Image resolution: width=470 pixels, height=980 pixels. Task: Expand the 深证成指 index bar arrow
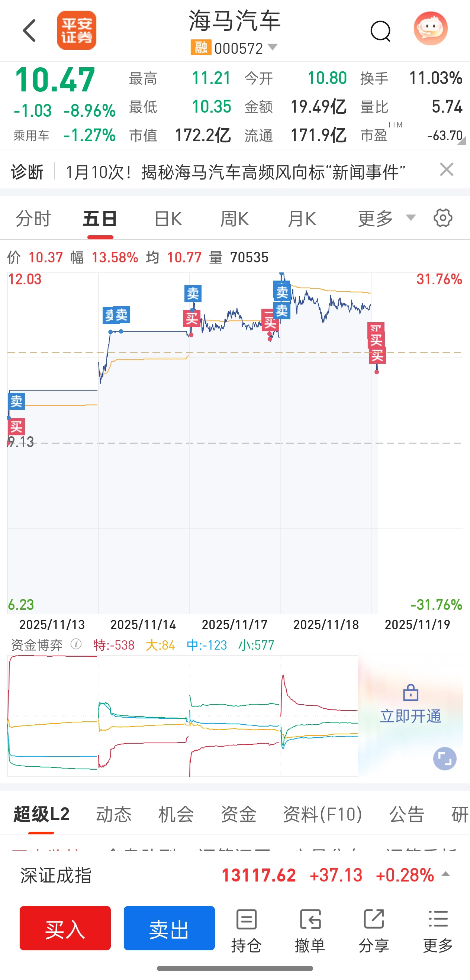(445, 874)
